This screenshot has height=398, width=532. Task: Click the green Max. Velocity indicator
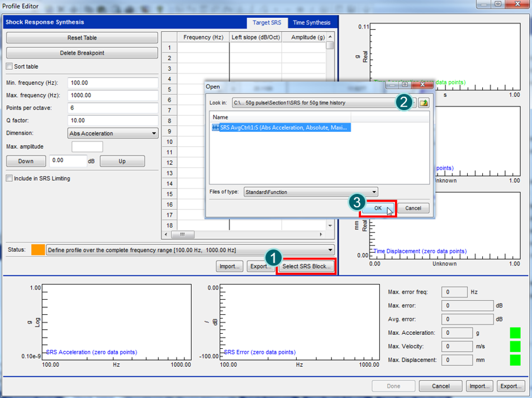point(515,347)
